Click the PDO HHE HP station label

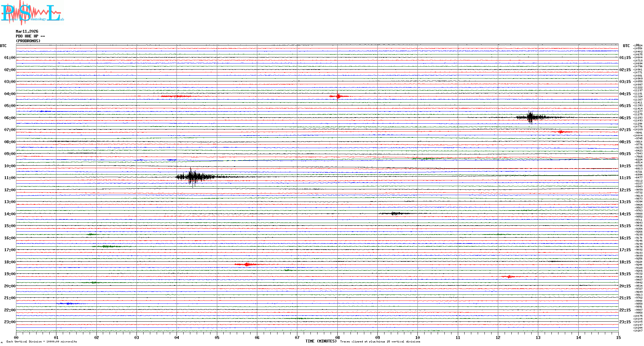tap(30, 36)
